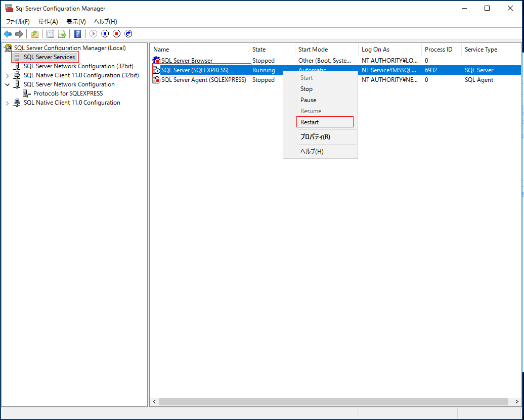Sort by the Log On As column header
This screenshot has width=524, height=420.
[x=389, y=50]
